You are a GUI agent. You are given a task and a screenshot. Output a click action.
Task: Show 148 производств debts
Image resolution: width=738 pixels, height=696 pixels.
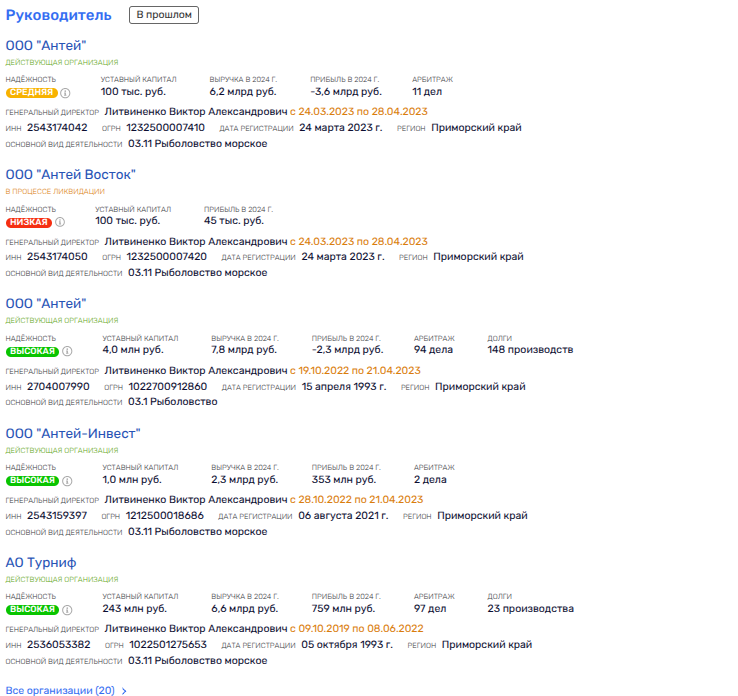[x=529, y=350]
